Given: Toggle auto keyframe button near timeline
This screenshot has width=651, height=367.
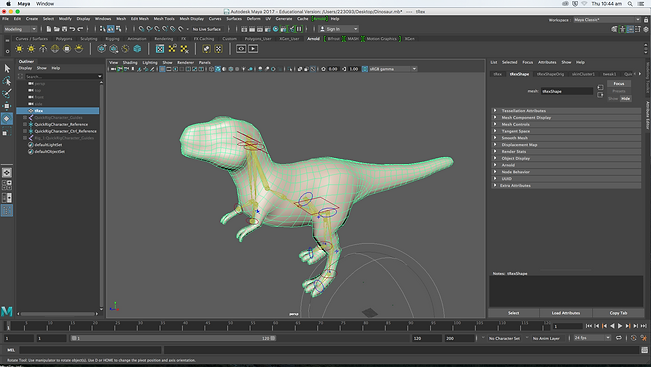Looking at the screenshot, I should pos(633,338).
